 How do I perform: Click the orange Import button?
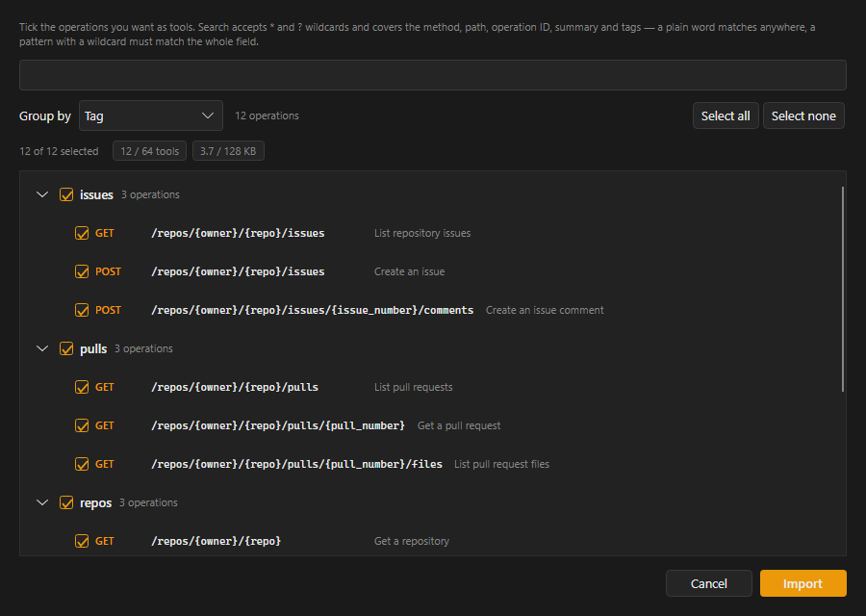point(803,583)
